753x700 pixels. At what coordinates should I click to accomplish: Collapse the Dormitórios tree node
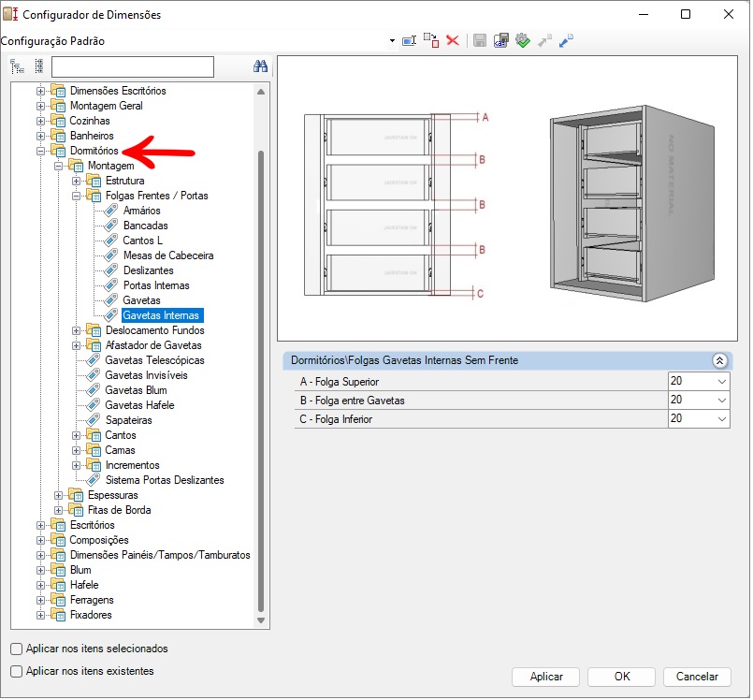pos(40,151)
